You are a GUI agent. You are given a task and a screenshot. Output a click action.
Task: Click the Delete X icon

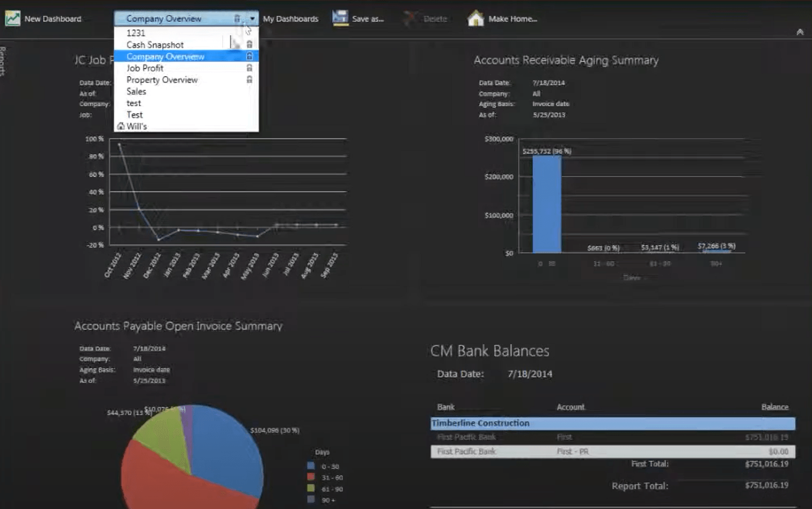tap(410, 18)
